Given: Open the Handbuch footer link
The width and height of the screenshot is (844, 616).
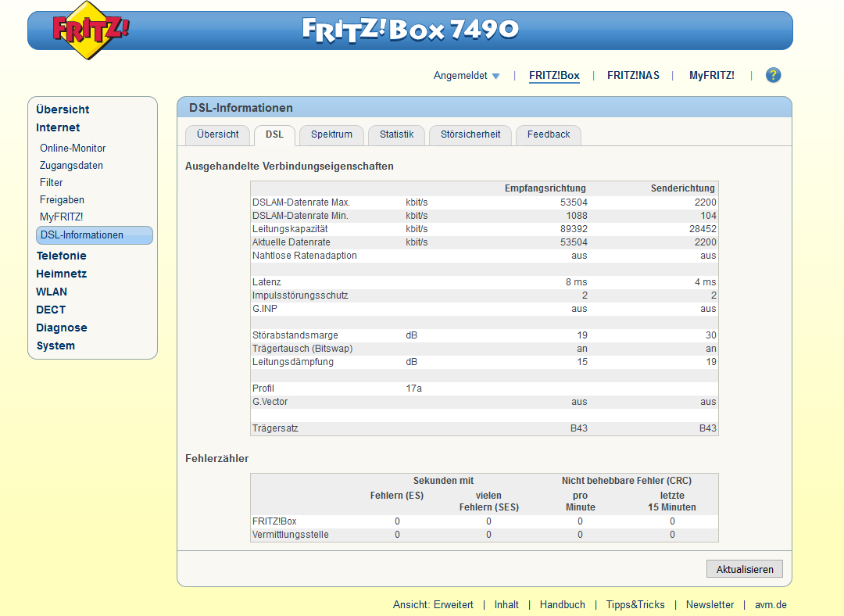Looking at the screenshot, I should [563, 605].
